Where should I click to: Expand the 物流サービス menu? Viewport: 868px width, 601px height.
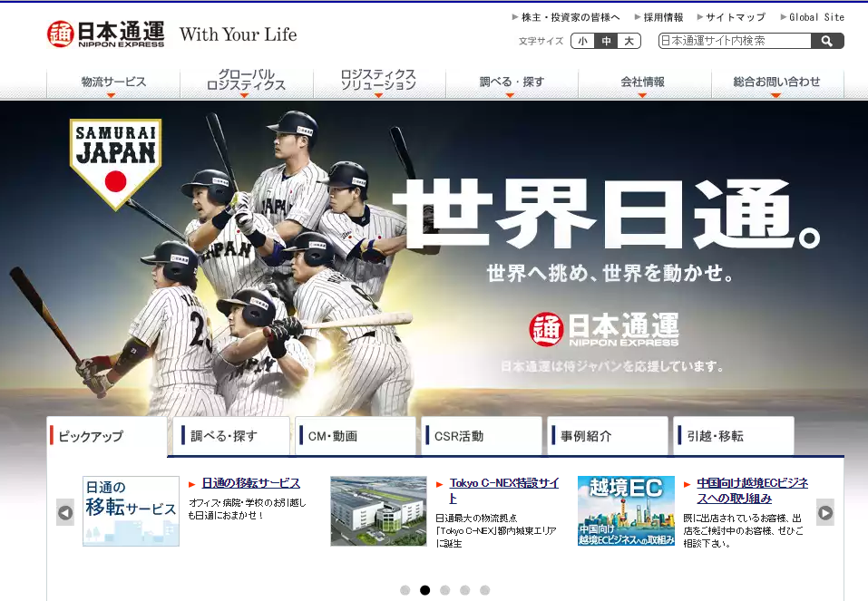pyautogui.click(x=113, y=83)
